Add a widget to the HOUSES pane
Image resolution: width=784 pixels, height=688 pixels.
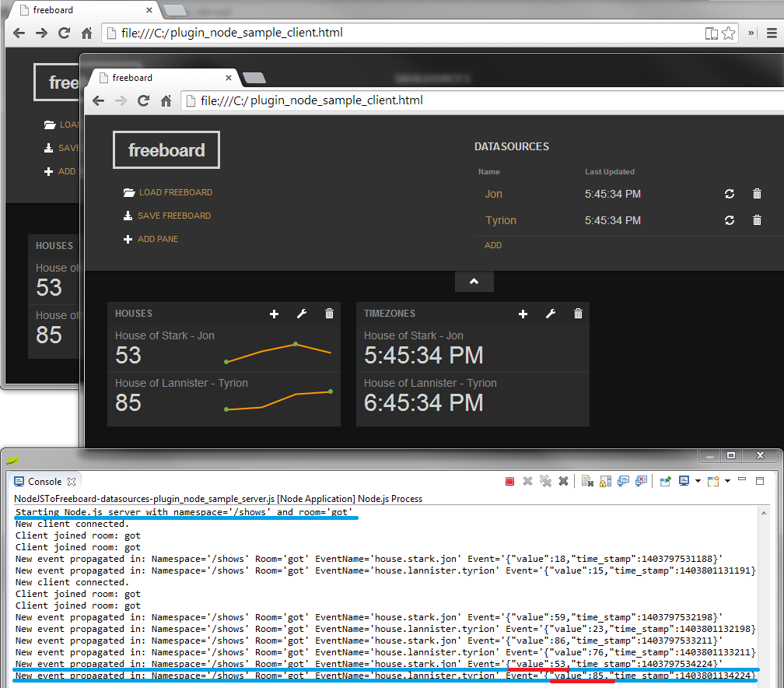274,314
